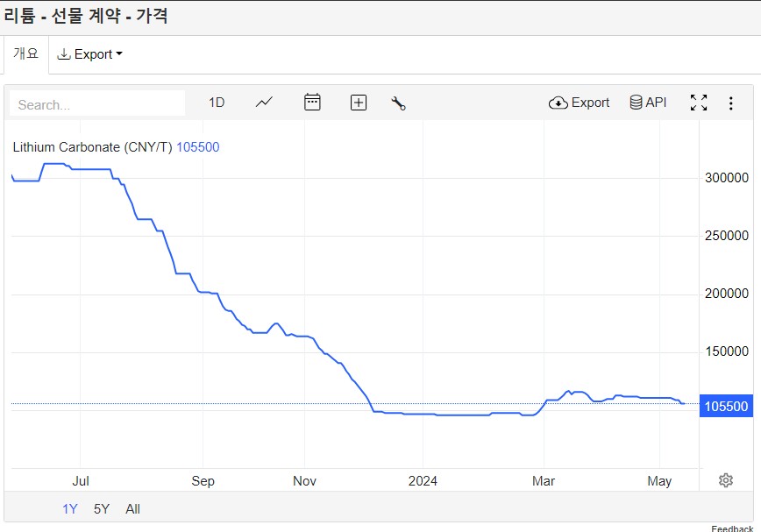Screen dimensions: 761x532
Task: Open chart settings gear icon
Action: (726, 480)
